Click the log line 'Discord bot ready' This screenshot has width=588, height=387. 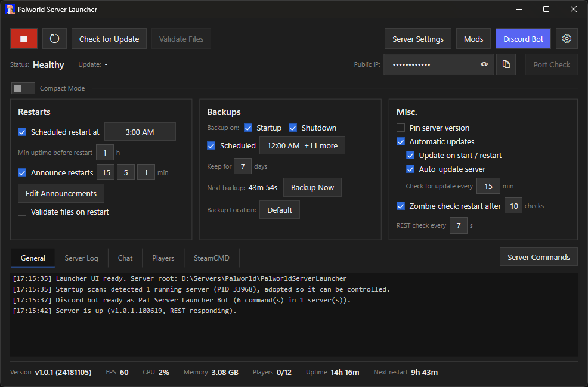coord(182,300)
